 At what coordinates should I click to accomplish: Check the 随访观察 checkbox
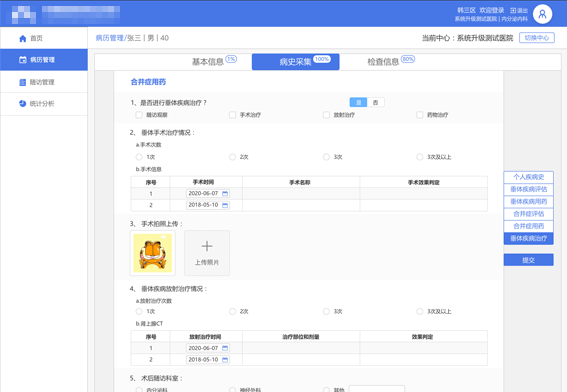click(139, 115)
